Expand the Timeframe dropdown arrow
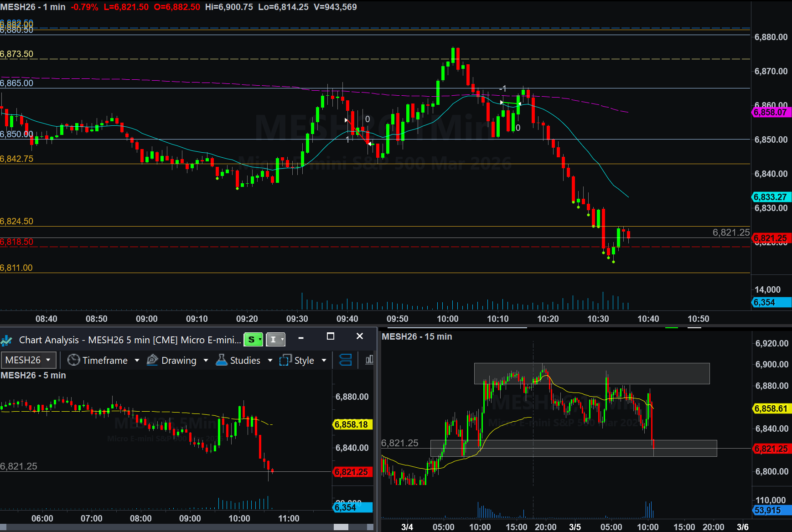792x532 pixels. point(137,360)
